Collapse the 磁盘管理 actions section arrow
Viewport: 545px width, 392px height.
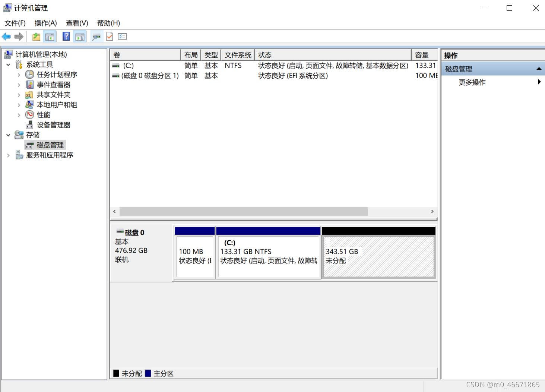(x=539, y=69)
